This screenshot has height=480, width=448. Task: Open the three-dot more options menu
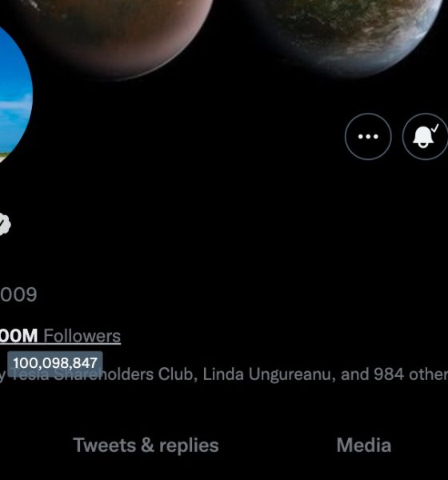pos(368,137)
